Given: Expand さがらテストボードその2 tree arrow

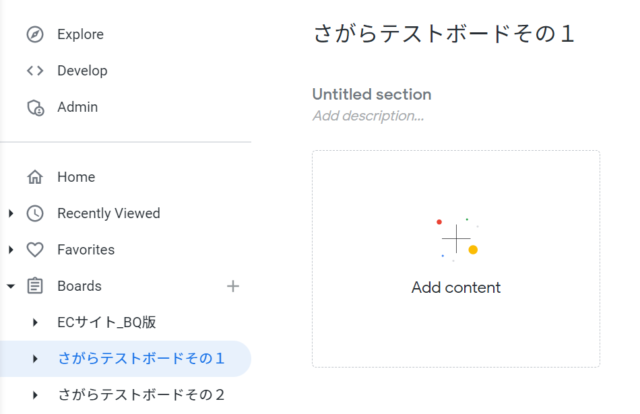Looking at the screenshot, I should click(x=36, y=395).
